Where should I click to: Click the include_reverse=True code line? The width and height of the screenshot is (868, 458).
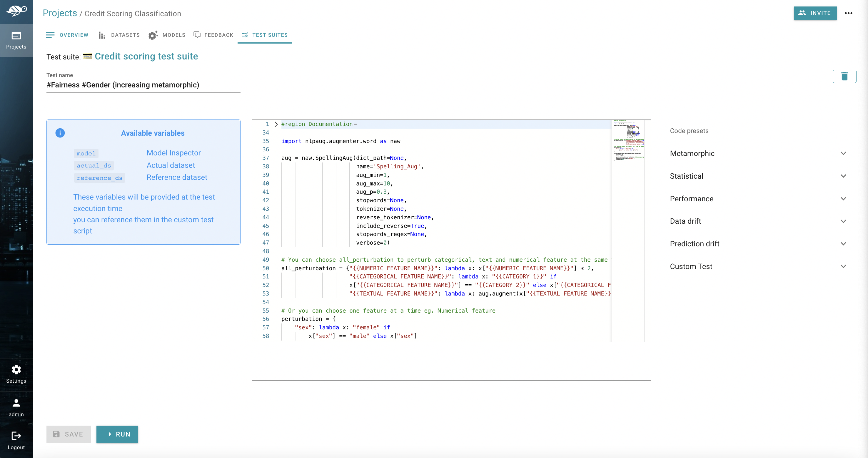pos(391,226)
